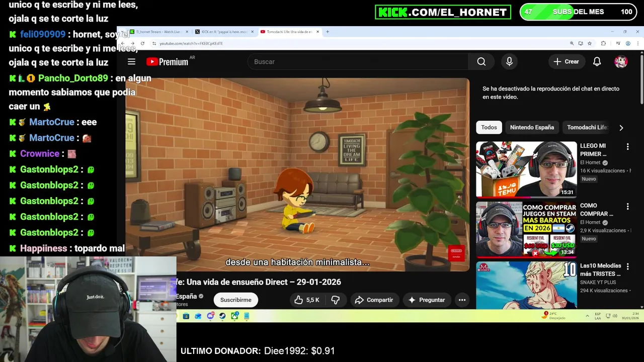
Task: Click the KICK.COM/EL_HORNET banner
Action: point(443,12)
